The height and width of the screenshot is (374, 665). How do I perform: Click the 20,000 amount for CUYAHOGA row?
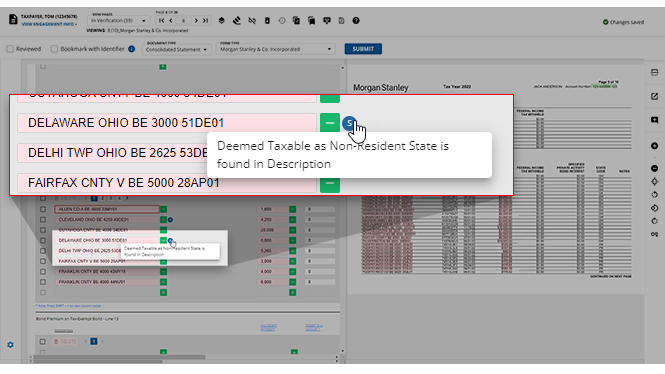tap(272, 230)
